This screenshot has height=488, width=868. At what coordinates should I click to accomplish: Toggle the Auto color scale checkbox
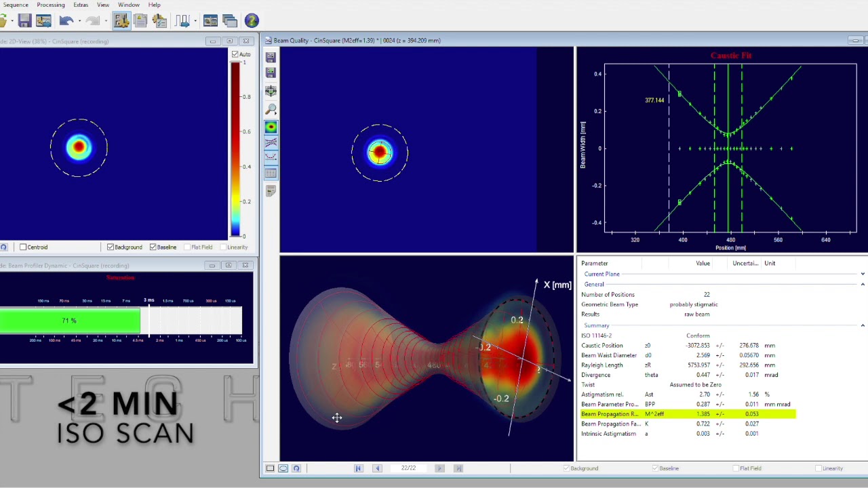tap(235, 54)
